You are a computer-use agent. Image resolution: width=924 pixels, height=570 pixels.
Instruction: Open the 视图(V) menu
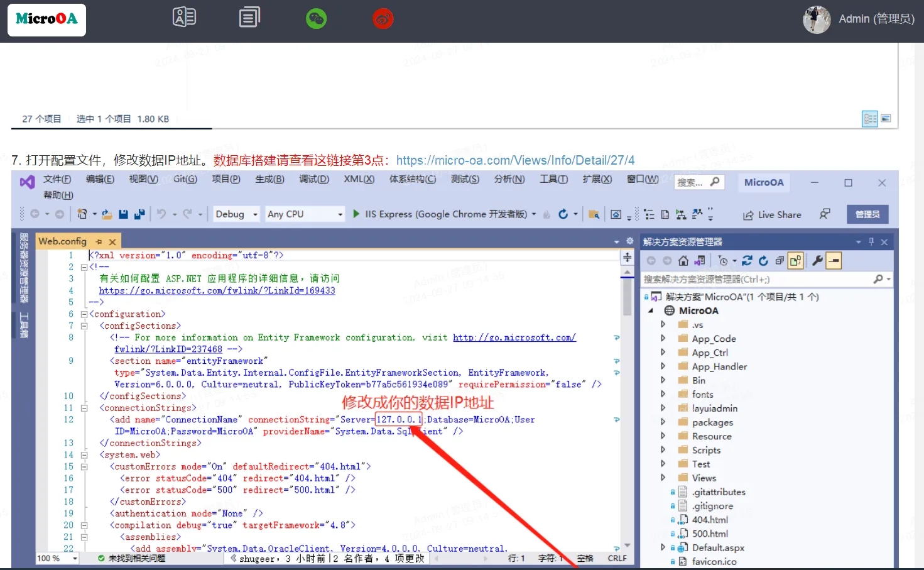click(x=143, y=179)
